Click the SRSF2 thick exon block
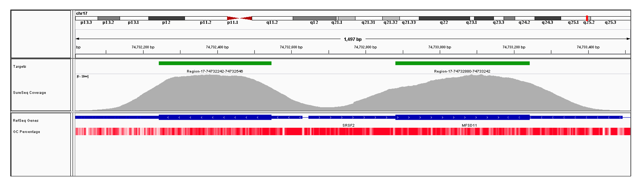The height and width of the screenshot is (190, 644). [215, 117]
